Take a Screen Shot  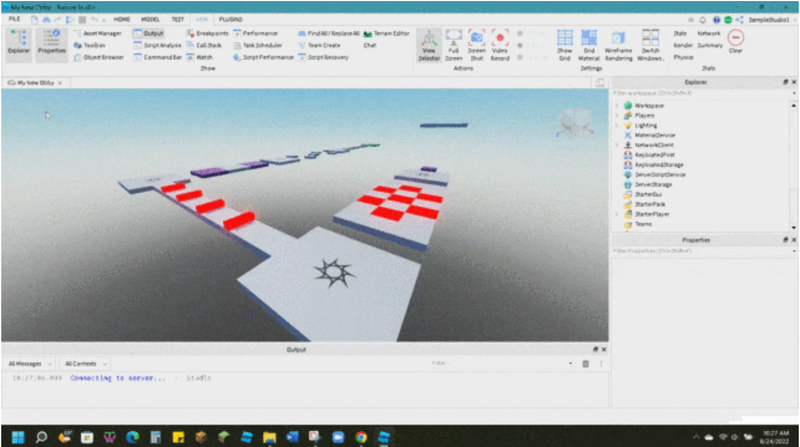point(477,45)
